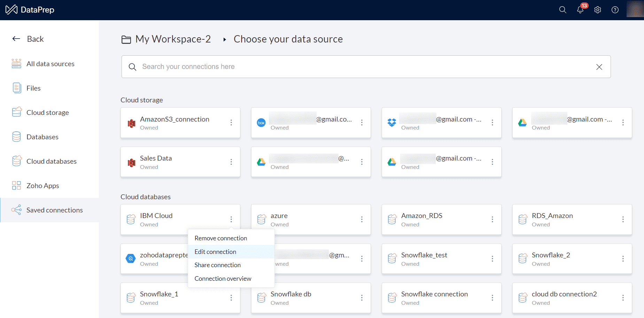
Task: Click Connection overview menu option
Action: 223,279
